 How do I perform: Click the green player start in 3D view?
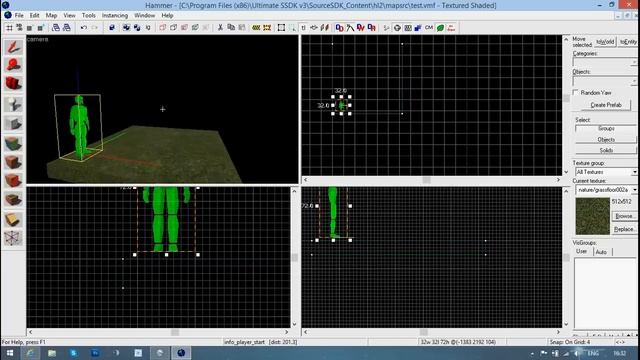tap(80, 127)
